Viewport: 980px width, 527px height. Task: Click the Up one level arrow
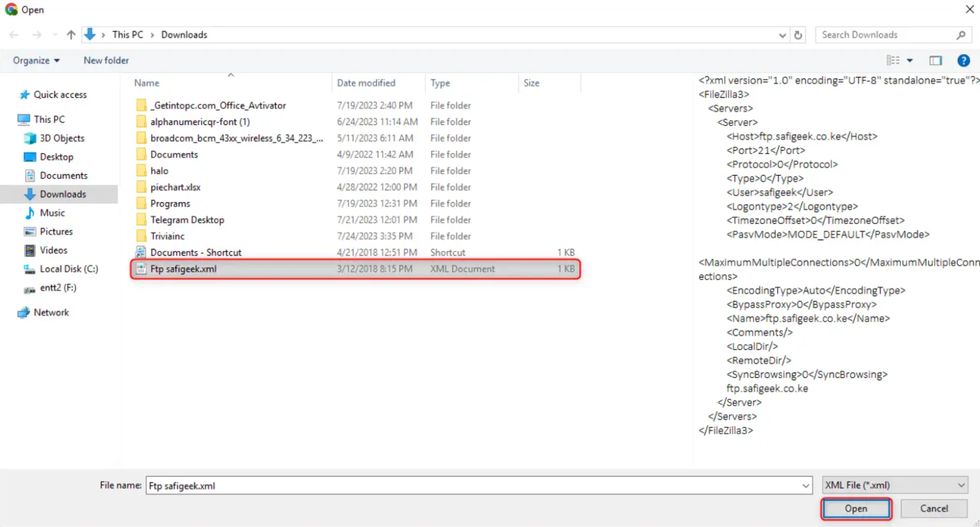(x=71, y=34)
